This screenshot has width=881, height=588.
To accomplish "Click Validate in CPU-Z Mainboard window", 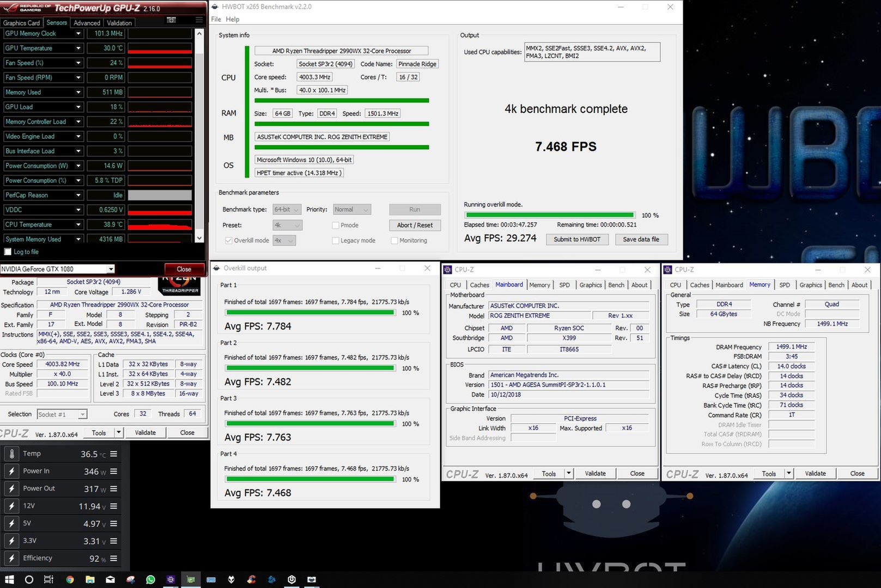I will [595, 474].
